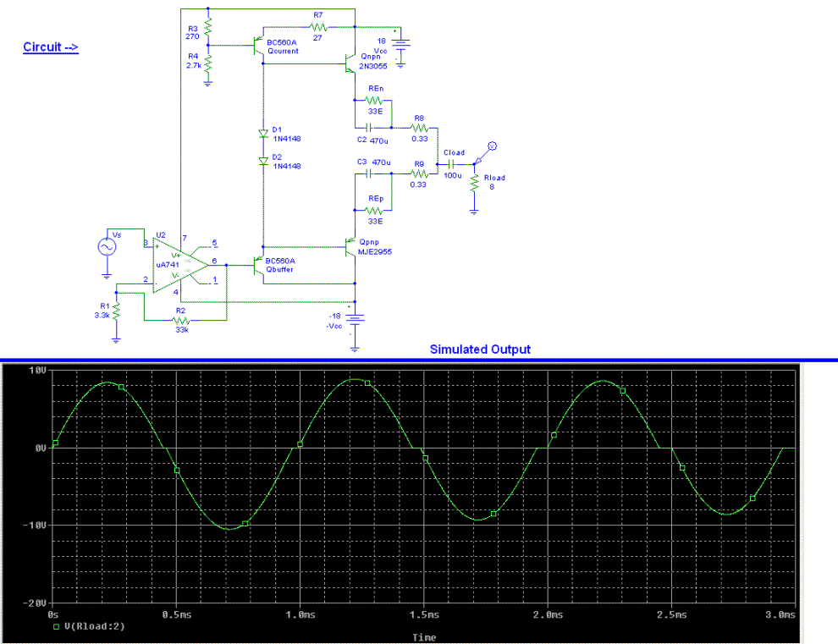This screenshot has width=838, height=644.
Task: Select the R8 0.33 ohm resistor
Action: [420, 128]
